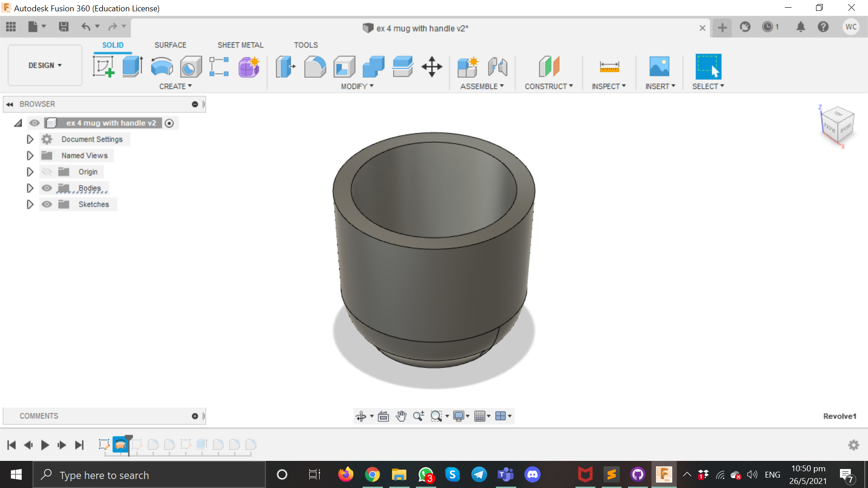Open the WC user account menu
This screenshot has width=868, height=488.
(x=851, y=27)
